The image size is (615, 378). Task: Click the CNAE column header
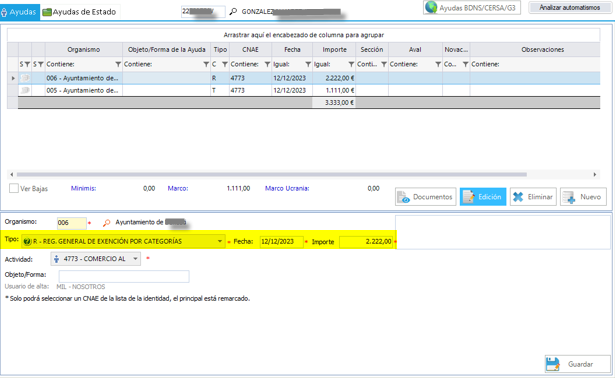pos(250,49)
